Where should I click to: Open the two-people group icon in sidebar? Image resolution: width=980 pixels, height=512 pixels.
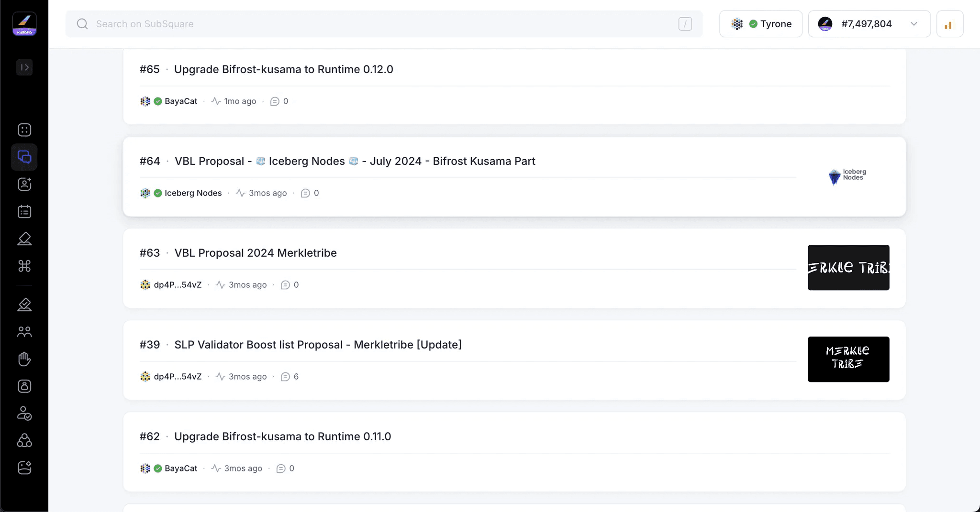click(24, 332)
